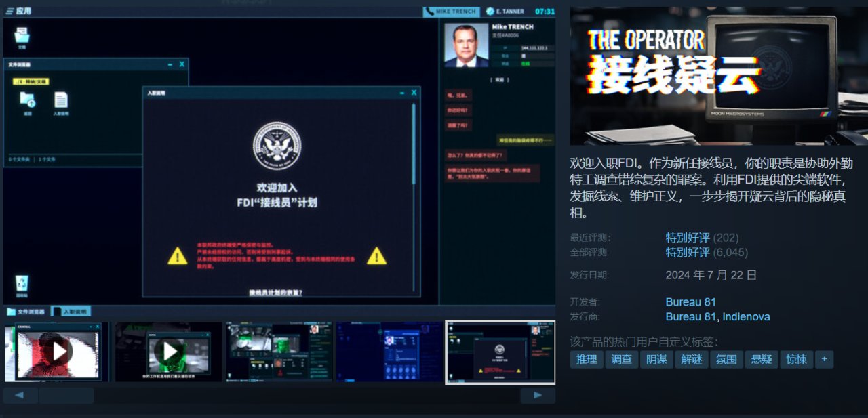Click the FDI seal emblem in welcome window
The image size is (868, 418).
(x=277, y=146)
